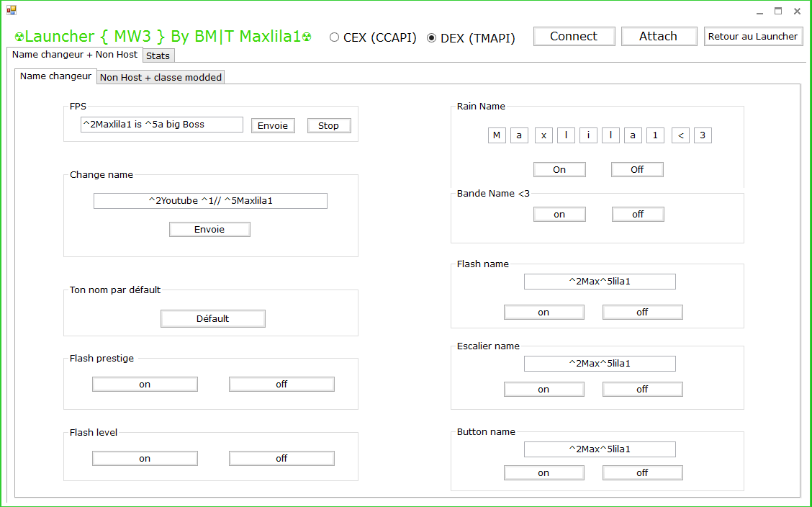The width and height of the screenshot is (812, 507).
Task: Click the Escalier name text field
Action: [x=600, y=364]
